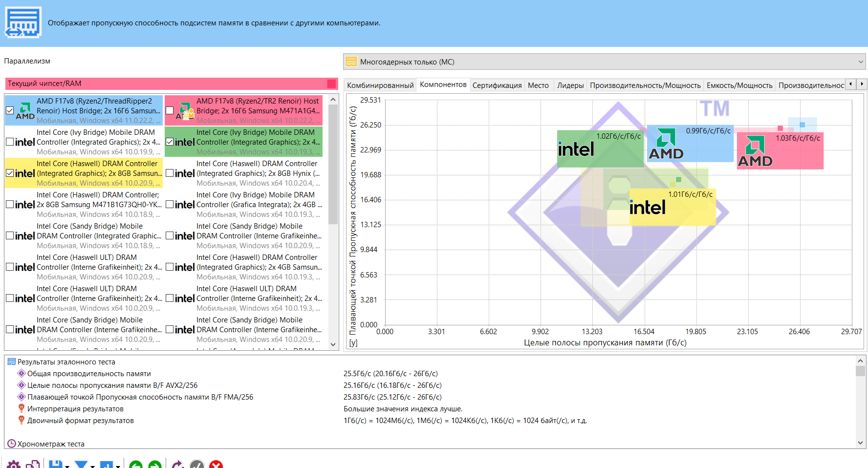868x468 pixels.
Task: Select the Компонентов tab
Action: [443, 85]
